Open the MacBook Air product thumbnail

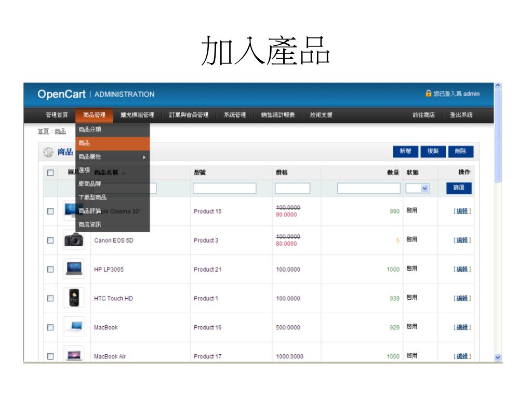[74, 354]
